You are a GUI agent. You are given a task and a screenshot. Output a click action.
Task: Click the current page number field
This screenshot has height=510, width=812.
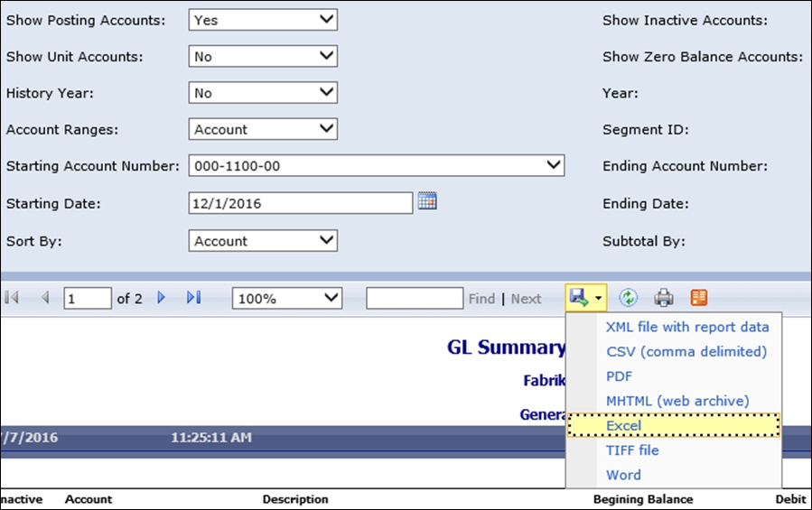tap(87, 298)
